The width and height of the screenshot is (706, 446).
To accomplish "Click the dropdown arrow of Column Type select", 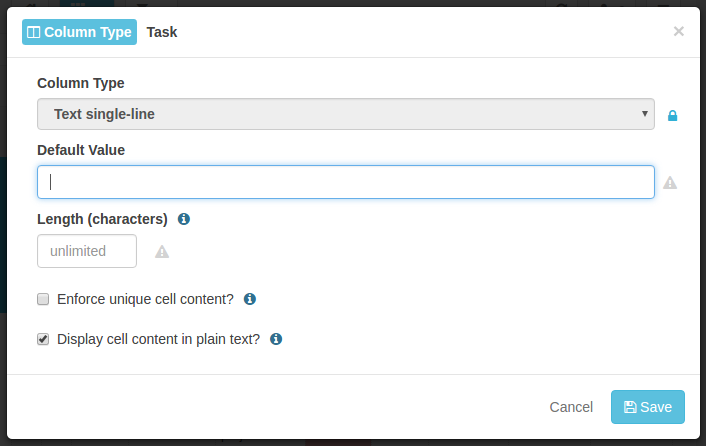I will pos(645,114).
